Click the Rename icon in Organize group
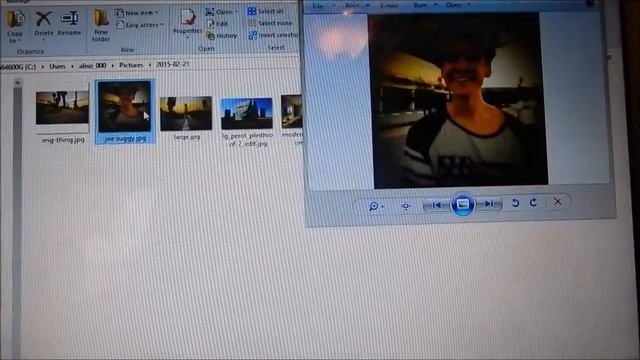 tap(69, 18)
